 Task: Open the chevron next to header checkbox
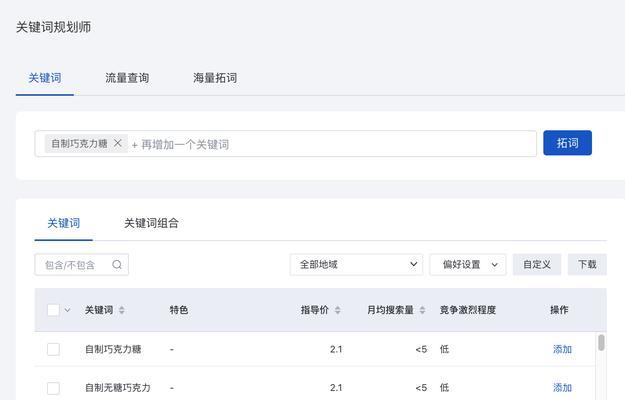click(x=67, y=310)
